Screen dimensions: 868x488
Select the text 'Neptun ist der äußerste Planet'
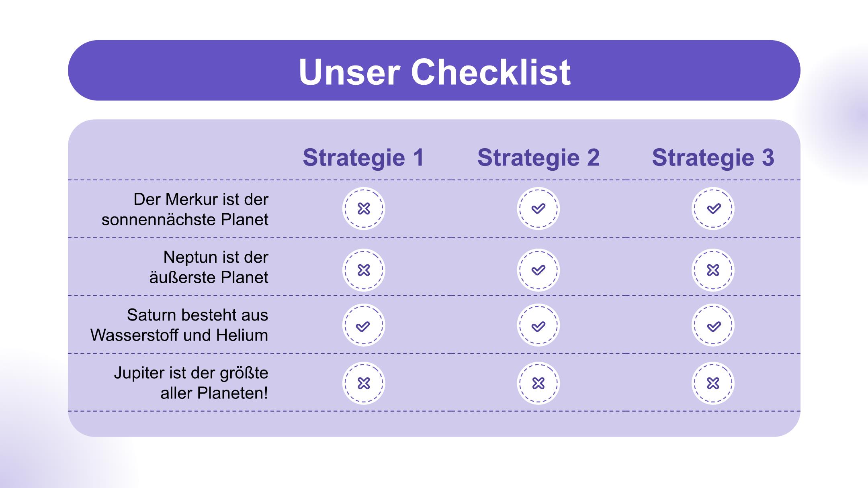[x=209, y=267]
